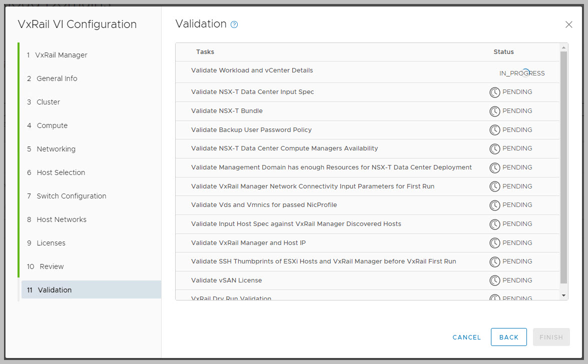
Task: Click pending clock icon for Vds and Vmnics validation
Action: pos(494,205)
